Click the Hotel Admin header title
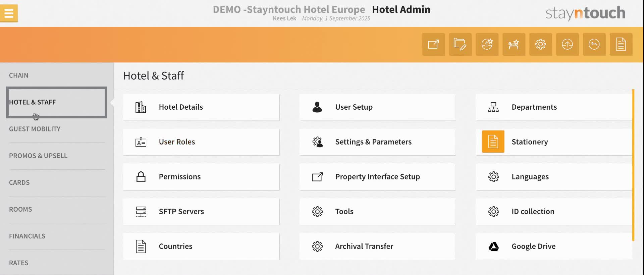This screenshot has width=644, height=275. (401, 10)
